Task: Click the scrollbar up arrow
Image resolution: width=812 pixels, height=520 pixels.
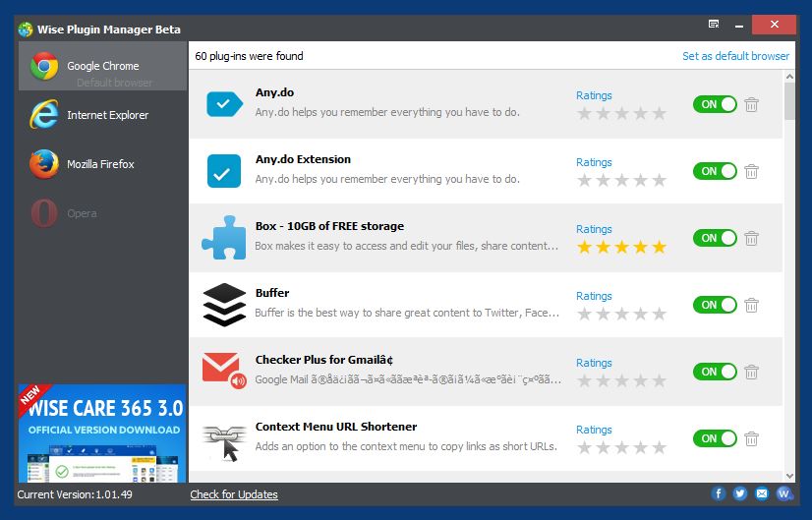Action: coord(789,76)
